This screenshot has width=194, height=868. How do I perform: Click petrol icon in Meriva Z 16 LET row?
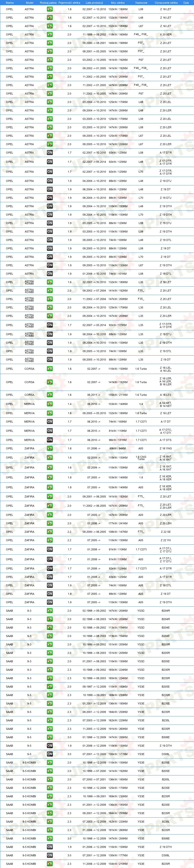[x=50, y=413]
